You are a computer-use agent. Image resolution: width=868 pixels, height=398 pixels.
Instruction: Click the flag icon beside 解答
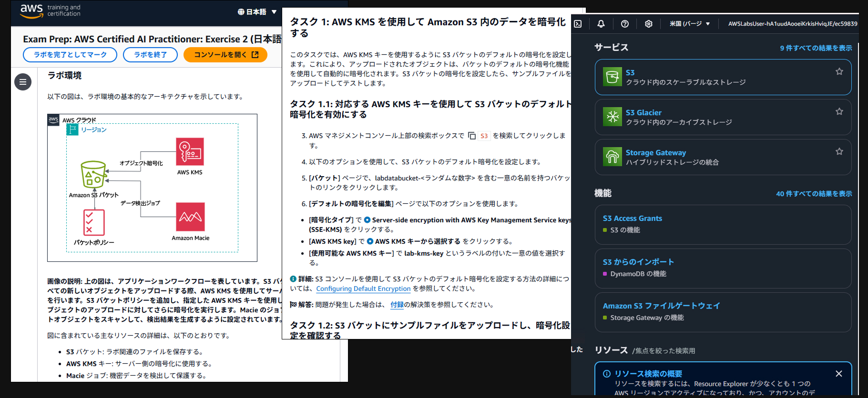click(293, 305)
